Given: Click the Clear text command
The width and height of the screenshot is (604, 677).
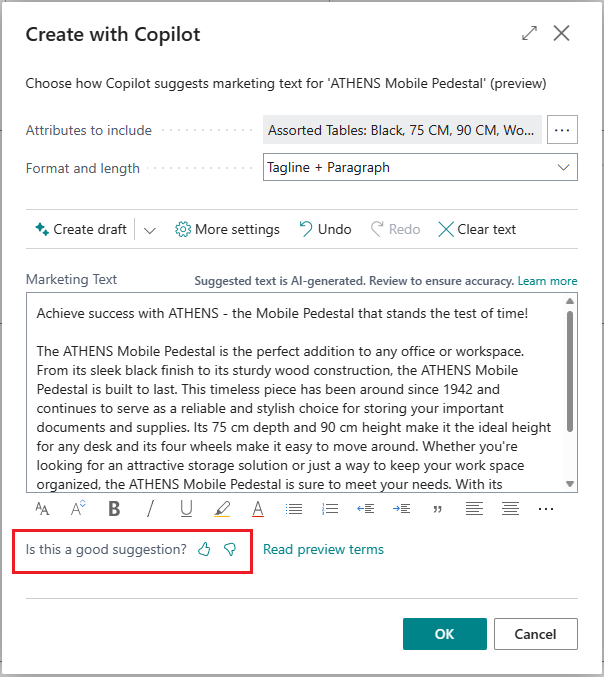Looking at the screenshot, I should tap(477, 229).
